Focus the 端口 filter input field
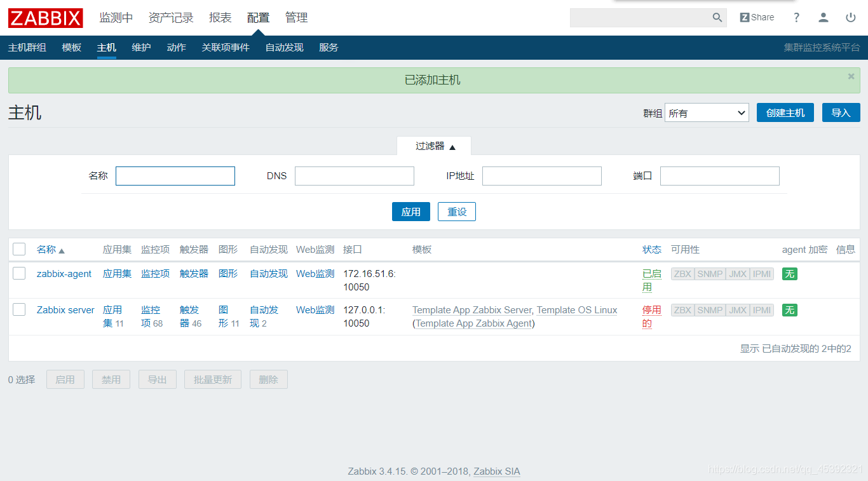The width and height of the screenshot is (868, 481). click(x=720, y=176)
